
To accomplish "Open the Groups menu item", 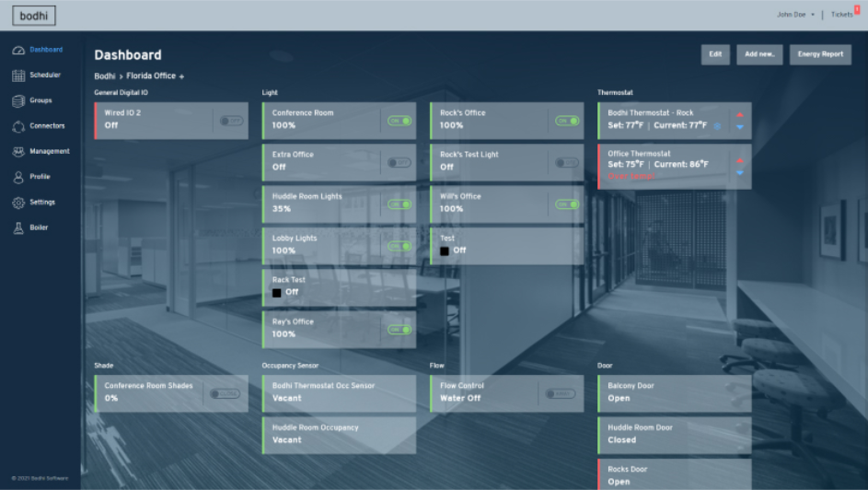I will (x=41, y=100).
